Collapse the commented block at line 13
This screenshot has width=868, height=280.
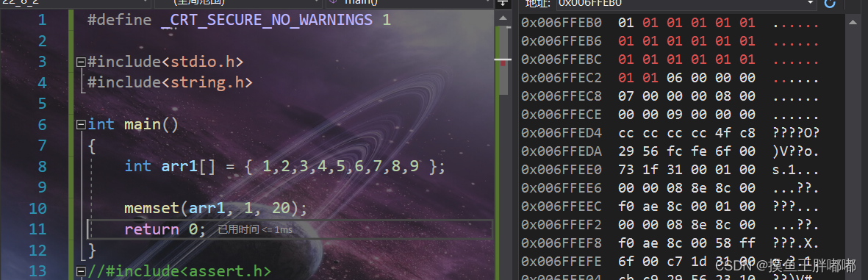click(81, 272)
